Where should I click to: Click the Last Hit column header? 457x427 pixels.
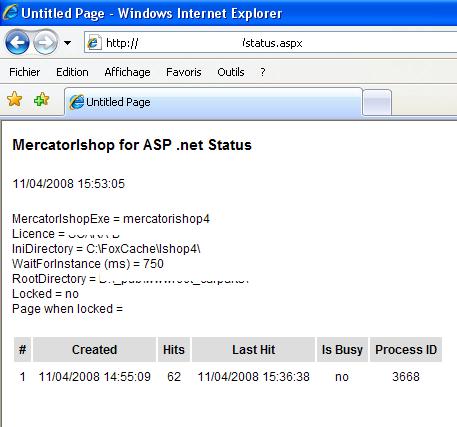(x=253, y=350)
